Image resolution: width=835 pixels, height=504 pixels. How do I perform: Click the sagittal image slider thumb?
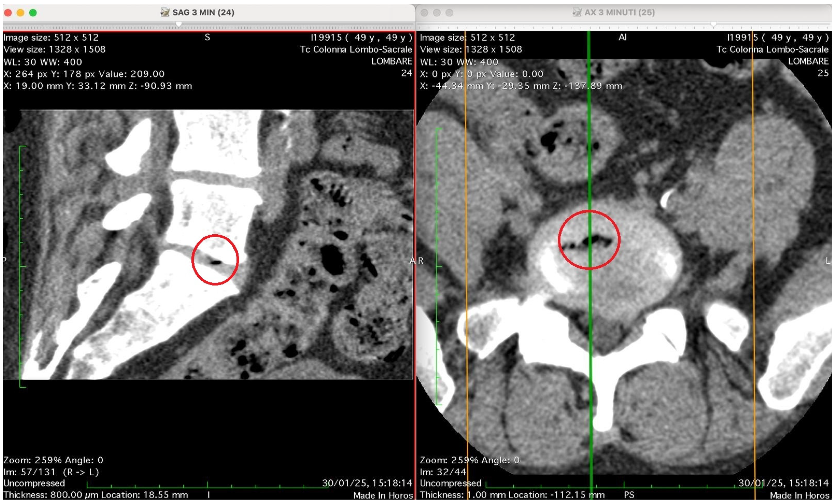179,24
